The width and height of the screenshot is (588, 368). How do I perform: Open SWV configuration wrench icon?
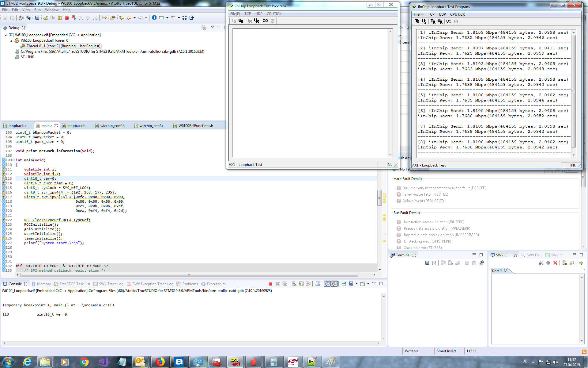coord(541,263)
